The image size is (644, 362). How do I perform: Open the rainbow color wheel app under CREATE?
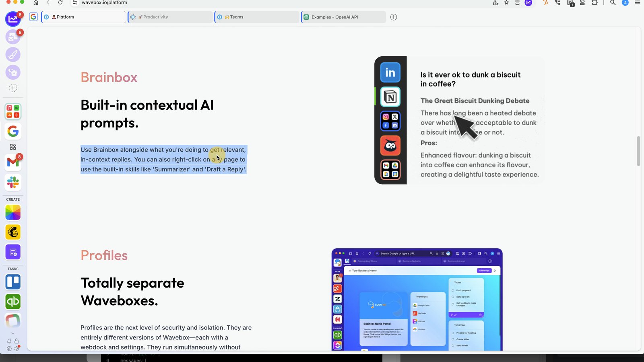point(13,212)
